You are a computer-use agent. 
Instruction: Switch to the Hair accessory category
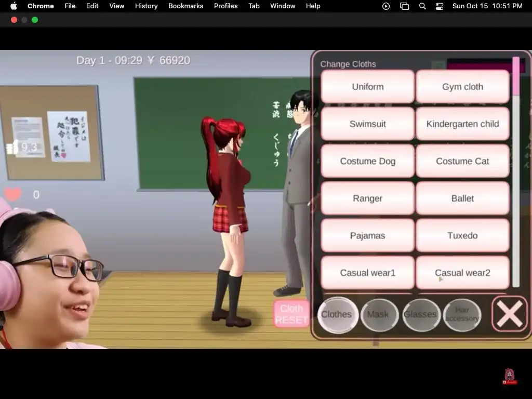point(462,315)
